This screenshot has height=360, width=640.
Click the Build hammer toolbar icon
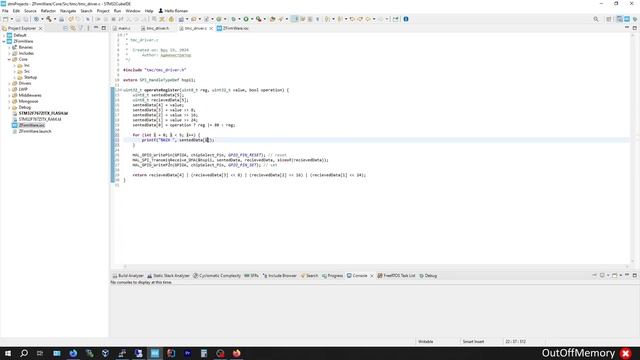coord(49,19)
